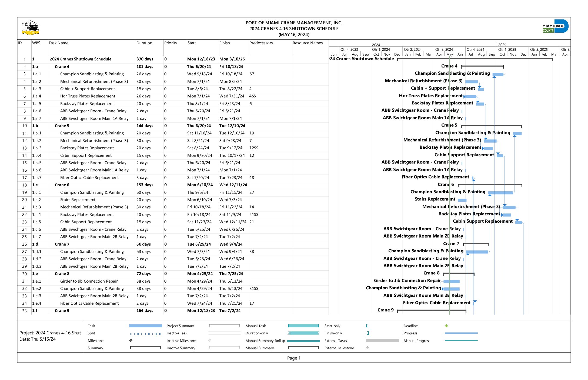Screen dimensions: 588x380
Task: Click the Crane 7 summary task name cell
Action: [x=62, y=244]
